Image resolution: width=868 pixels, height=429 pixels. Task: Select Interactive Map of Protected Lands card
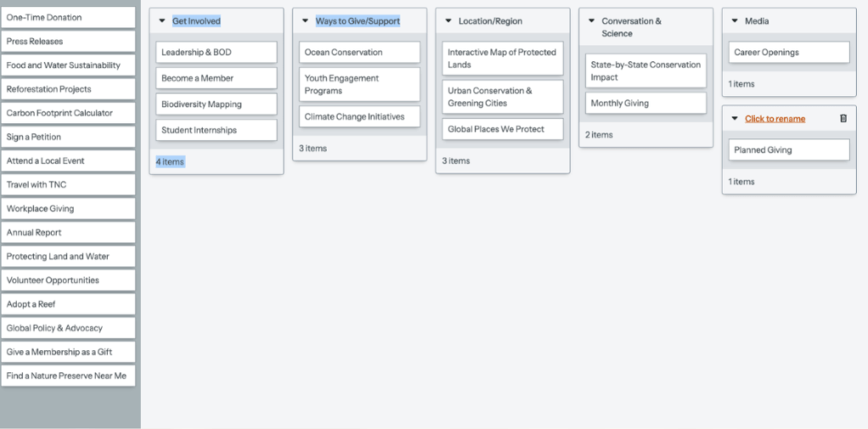[x=502, y=58]
